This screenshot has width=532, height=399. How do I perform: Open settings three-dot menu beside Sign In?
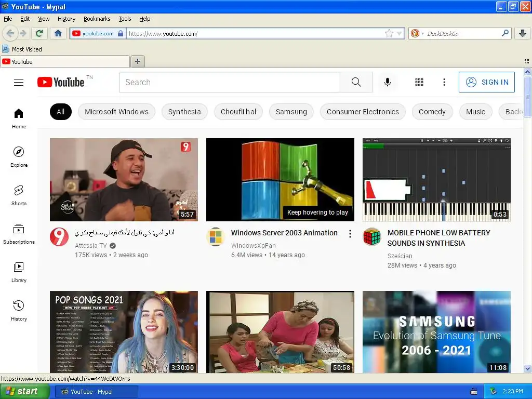coord(444,82)
